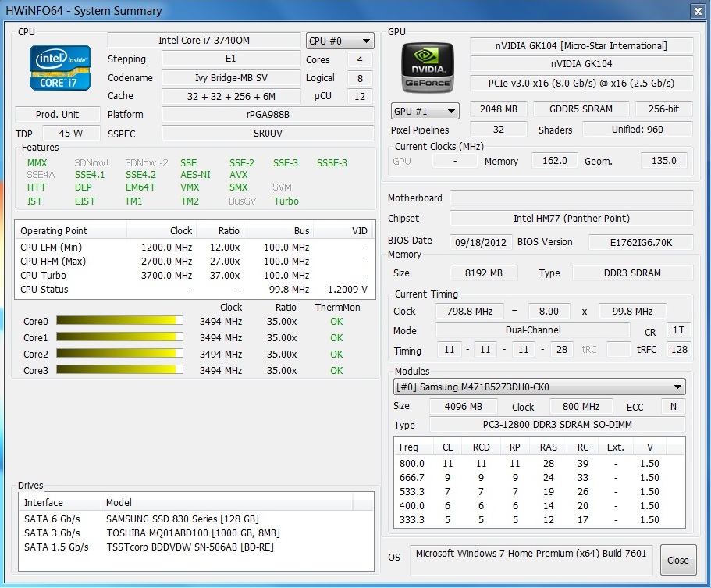Click the Prod. Unit button

pyautogui.click(x=58, y=114)
